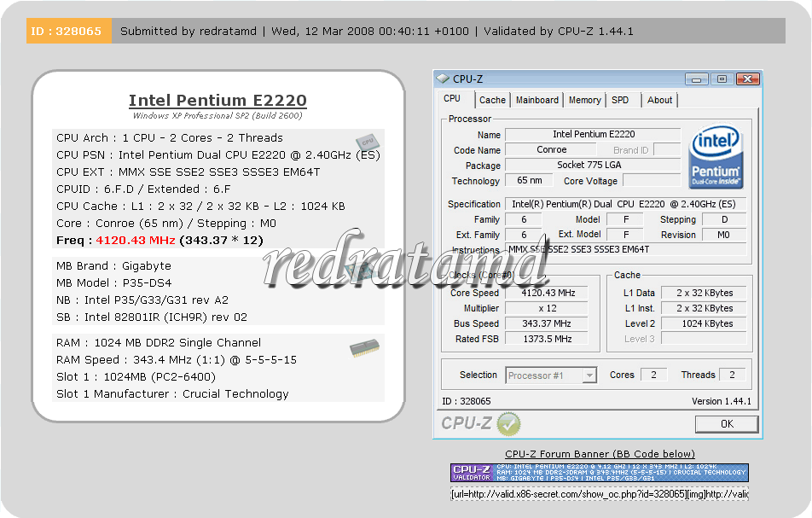Click the Specification field in CPU-Z
The width and height of the screenshot is (812, 518).
point(625,204)
